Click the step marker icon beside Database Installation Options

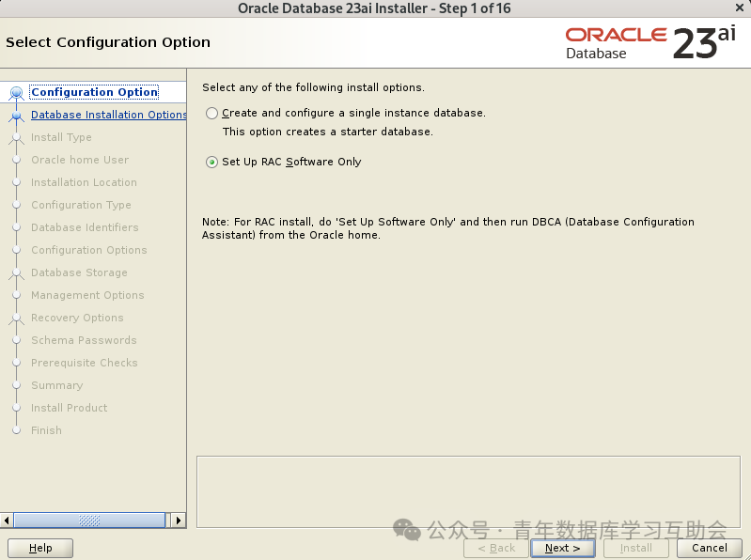(16, 116)
